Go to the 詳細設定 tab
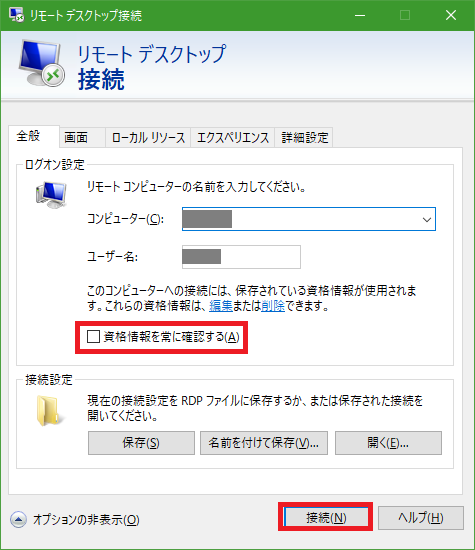 pyautogui.click(x=304, y=137)
